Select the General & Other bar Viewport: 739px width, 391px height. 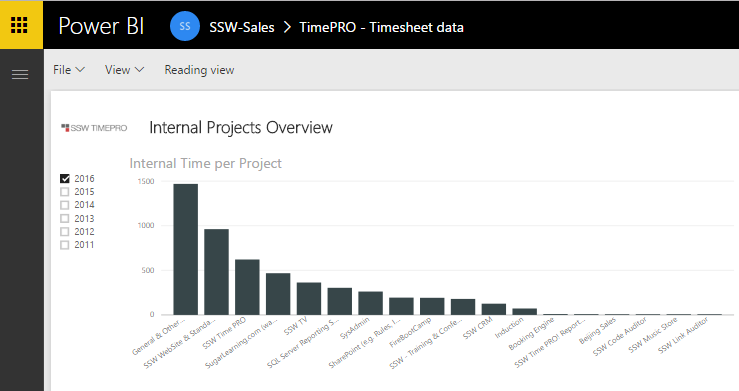click(x=186, y=249)
